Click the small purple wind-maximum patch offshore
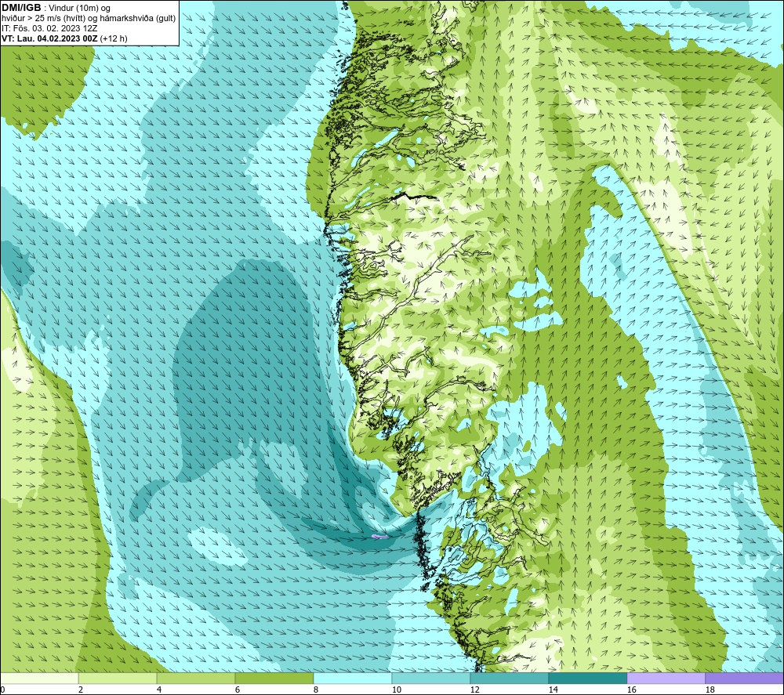The width and height of the screenshot is (784, 695). 379,537
